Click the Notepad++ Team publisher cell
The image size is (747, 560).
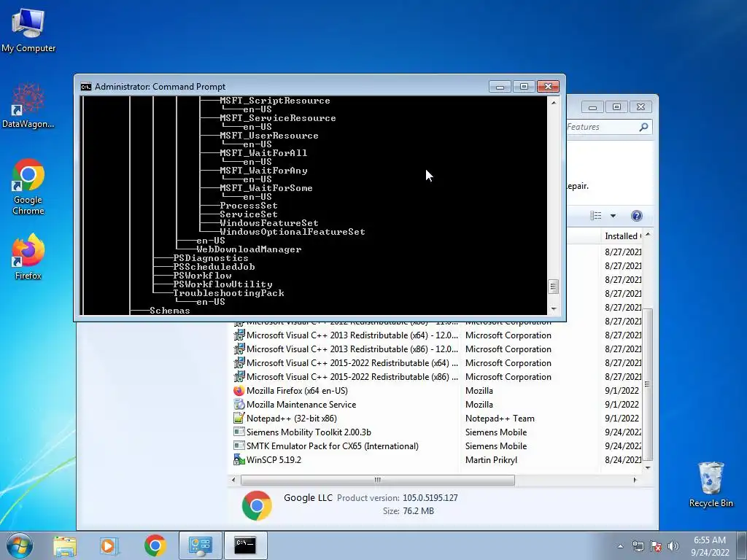[x=500, y=419]
